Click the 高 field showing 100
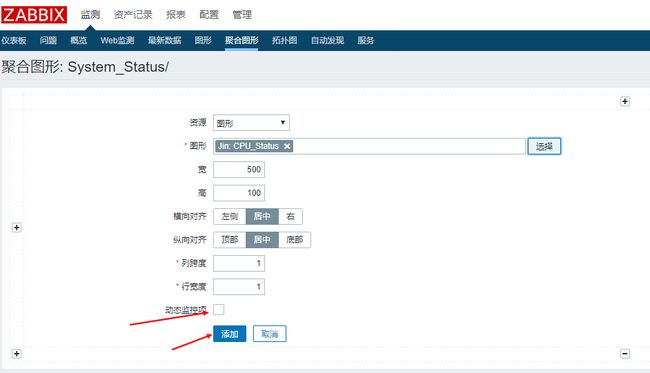This screenshot has height=373, width=650. point(239,193)
